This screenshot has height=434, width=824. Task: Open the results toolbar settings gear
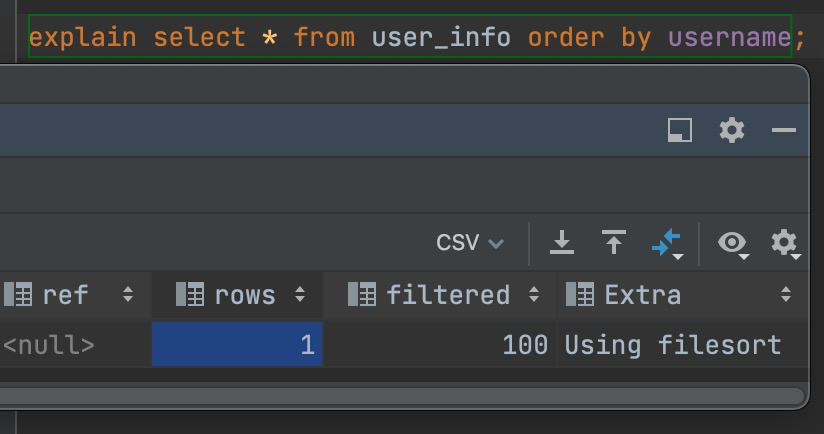[x=784, y=243]
